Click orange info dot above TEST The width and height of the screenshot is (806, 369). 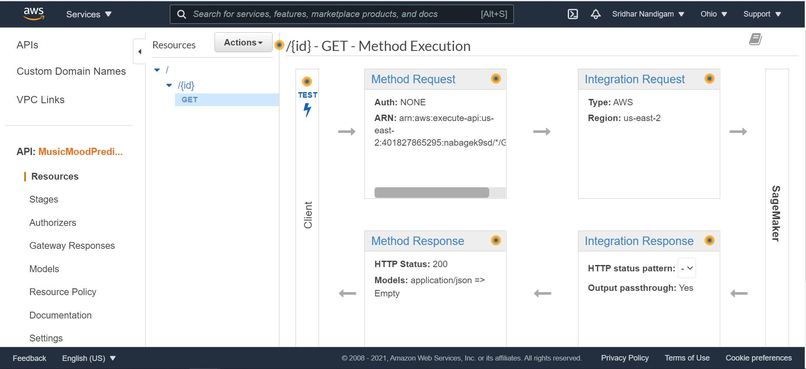click(307, 81)
